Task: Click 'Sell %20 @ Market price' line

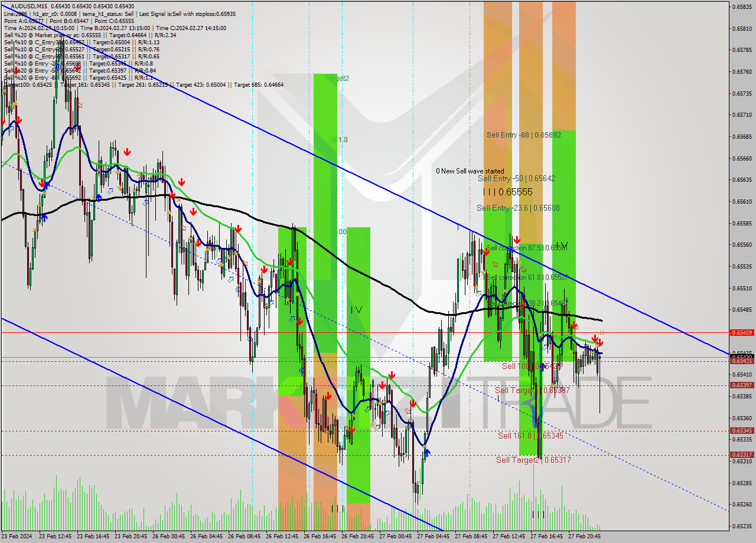Action: click(x=90, y=35)
